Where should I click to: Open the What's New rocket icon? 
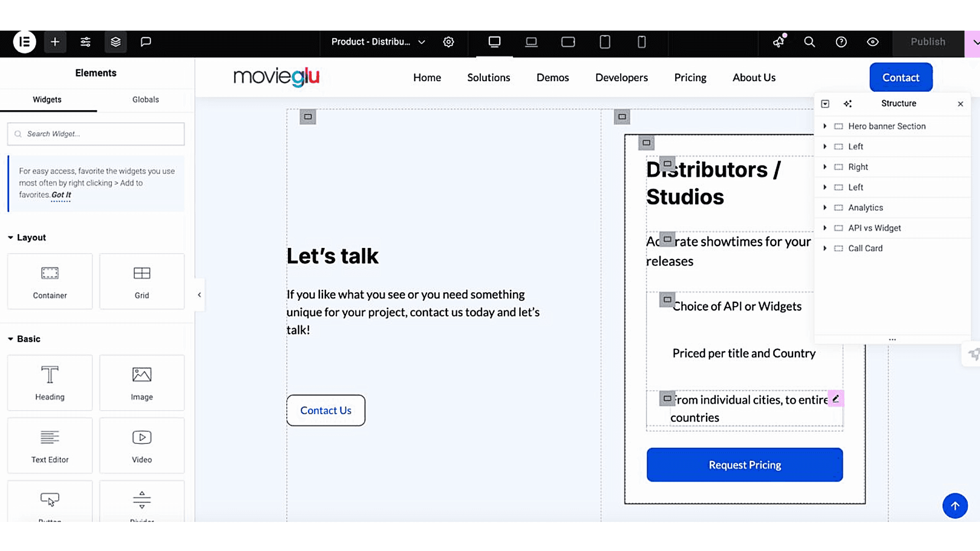(x=778, y=42)
